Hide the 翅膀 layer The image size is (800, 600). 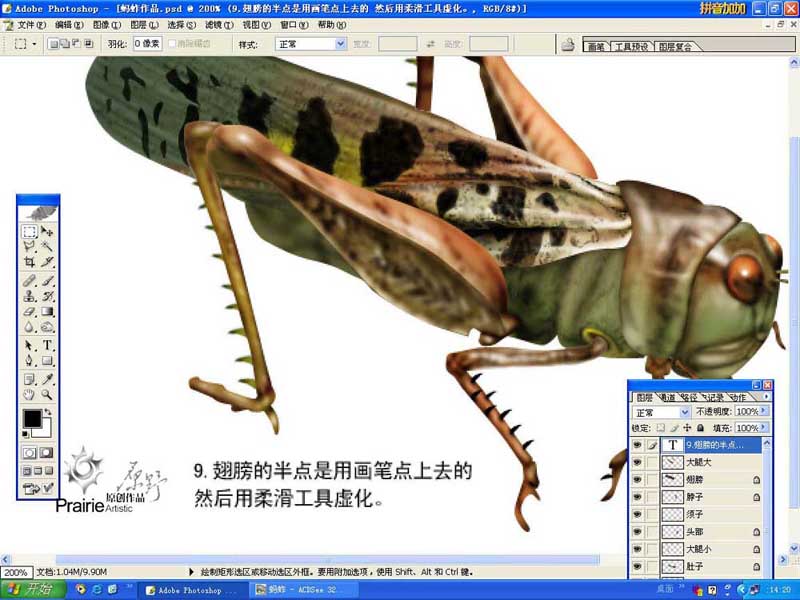click(637, 480)
